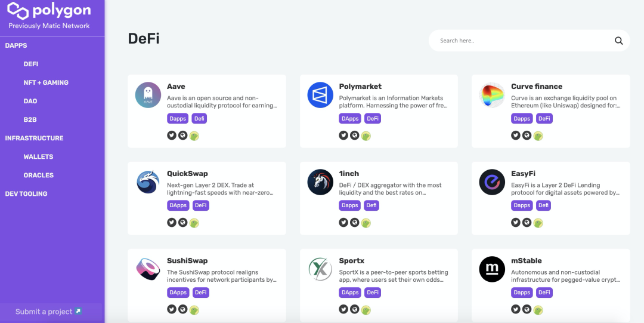Focus the Search here input field

click(519, 41)
